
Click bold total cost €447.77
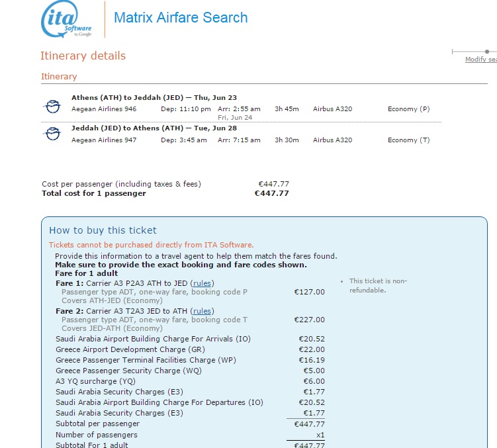coord(272,193)
